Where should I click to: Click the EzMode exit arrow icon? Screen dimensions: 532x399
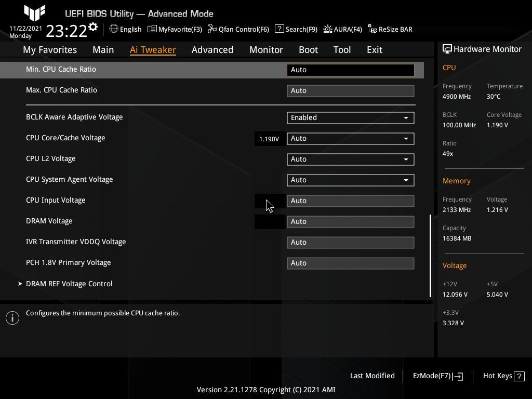click(458, 376)
